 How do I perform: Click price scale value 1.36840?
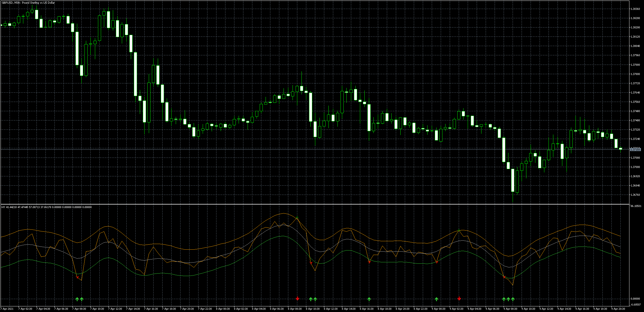tap(635, 186)
